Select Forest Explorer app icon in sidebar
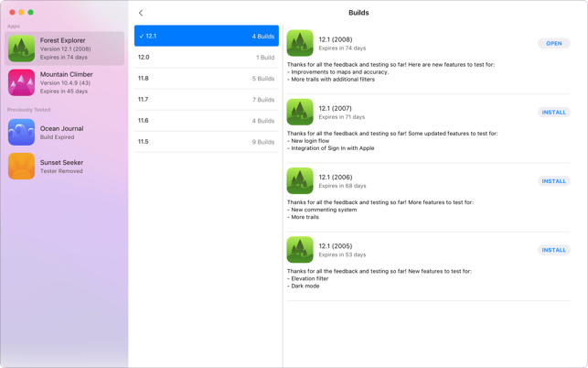 pos(21,49)
